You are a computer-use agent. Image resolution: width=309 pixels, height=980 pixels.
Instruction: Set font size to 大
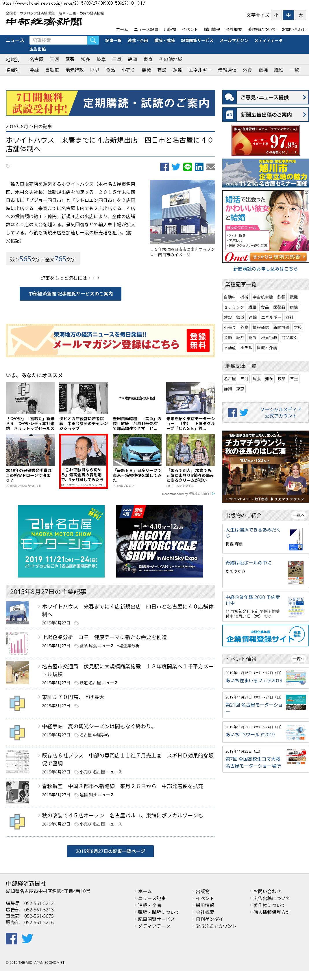click(x=301, y=15)
